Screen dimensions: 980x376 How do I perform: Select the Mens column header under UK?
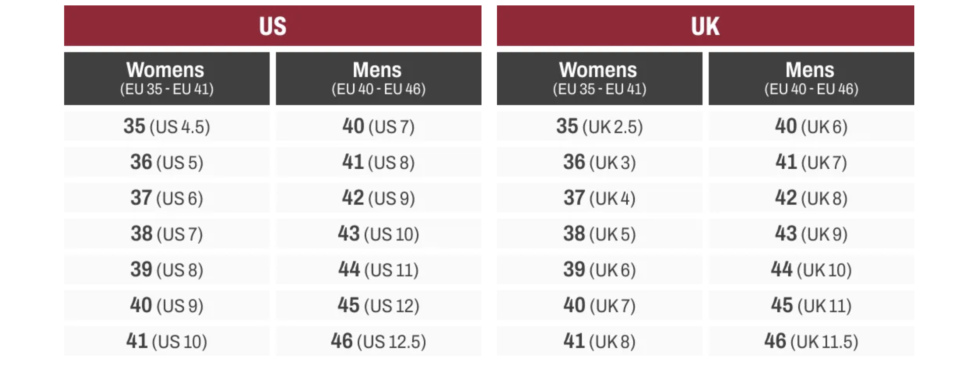811,78
